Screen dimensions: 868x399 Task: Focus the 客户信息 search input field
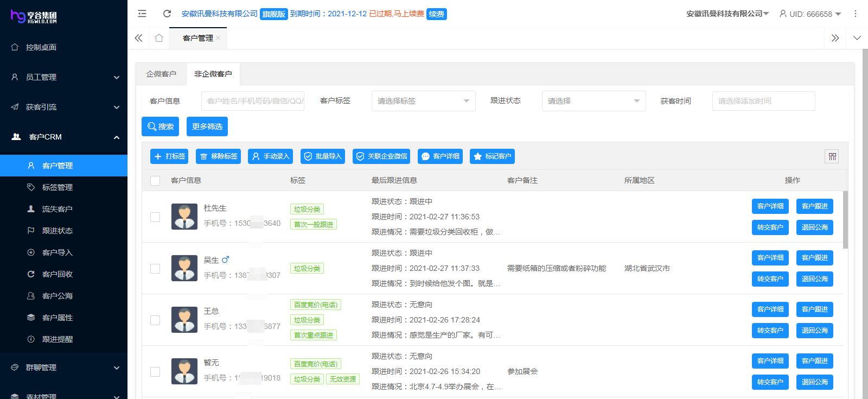tap(253, 101)
